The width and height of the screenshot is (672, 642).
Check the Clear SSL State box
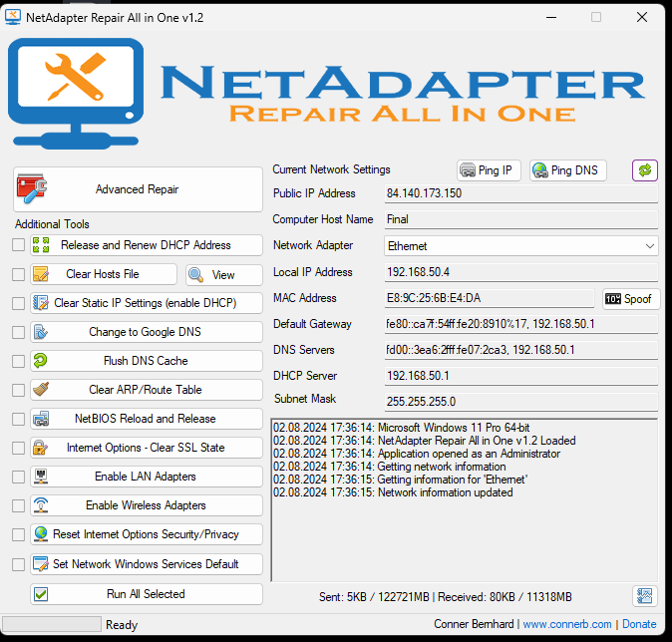(x=18, y=448)
